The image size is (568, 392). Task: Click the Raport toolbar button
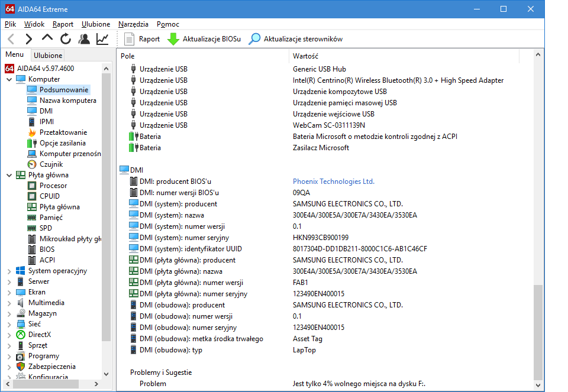(141, 39)
